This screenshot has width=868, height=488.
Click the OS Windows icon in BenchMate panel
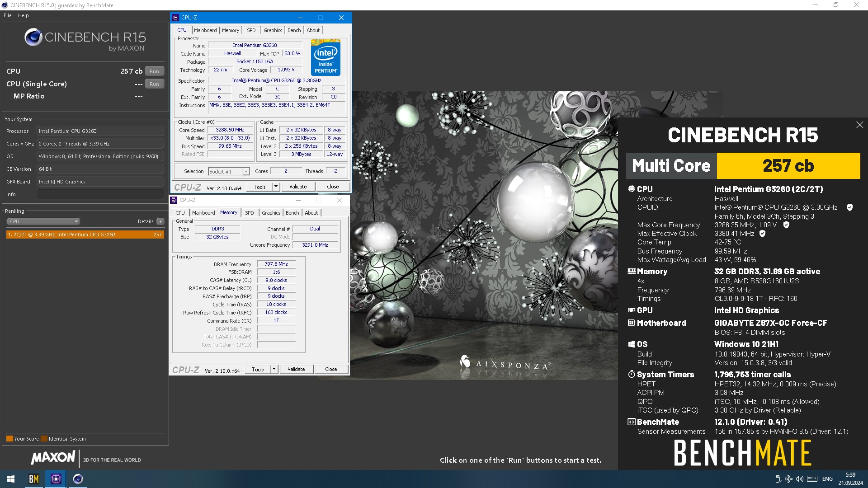point(632,344)
